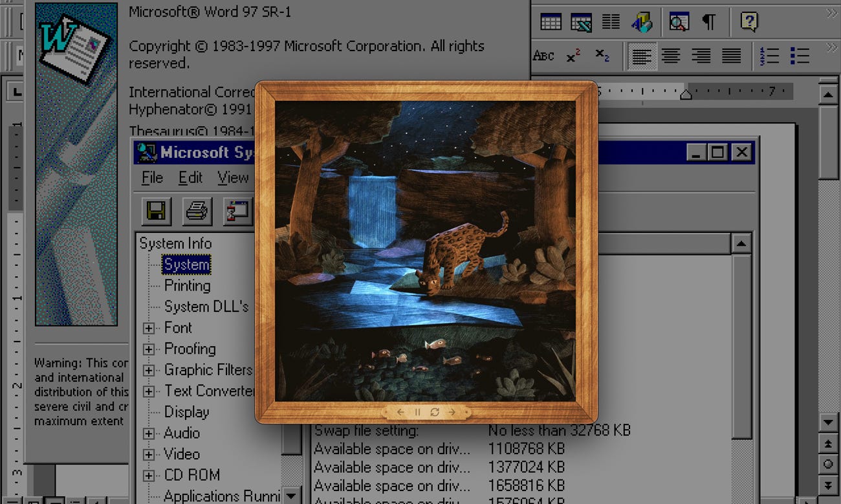
Task: Click the 'Swap file setting:' row label
Action: point(366,430)
